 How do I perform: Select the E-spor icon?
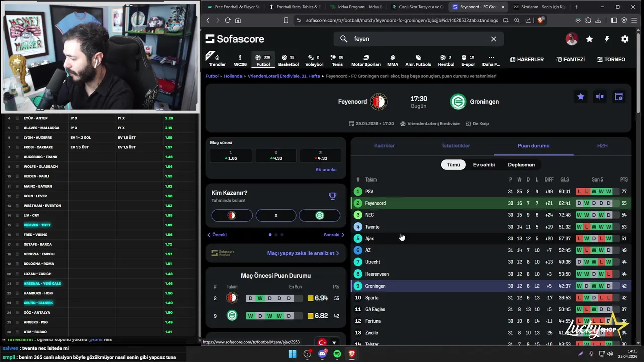[x=468, y=60]
